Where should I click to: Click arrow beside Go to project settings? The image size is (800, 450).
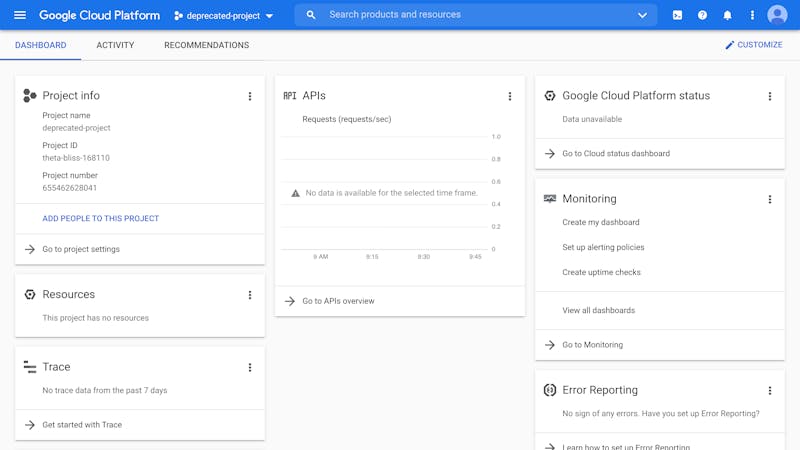(30, 249)
